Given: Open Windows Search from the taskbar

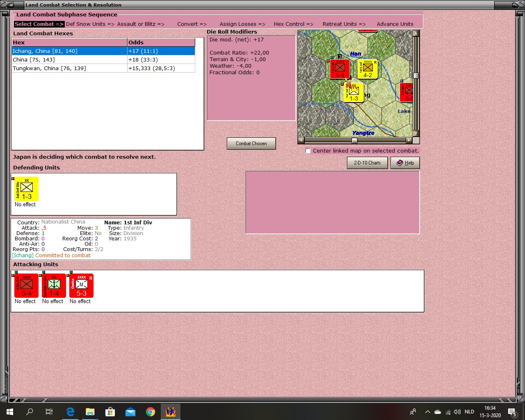Looking at the screenshot, I should [x=30, y=412].
